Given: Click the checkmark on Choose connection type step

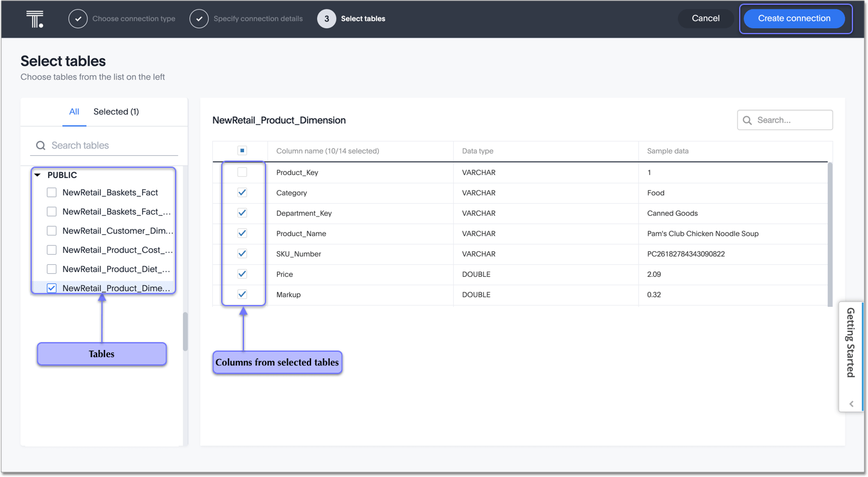Looking at the screenshot, I should [x=78, y=19].
